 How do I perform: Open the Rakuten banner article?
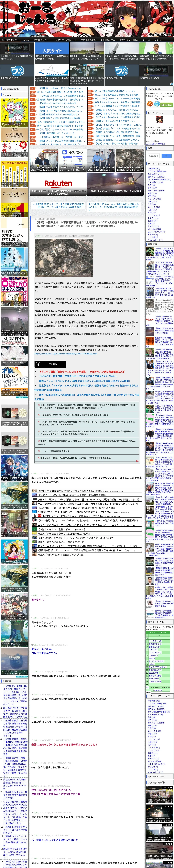pos(58,184)
